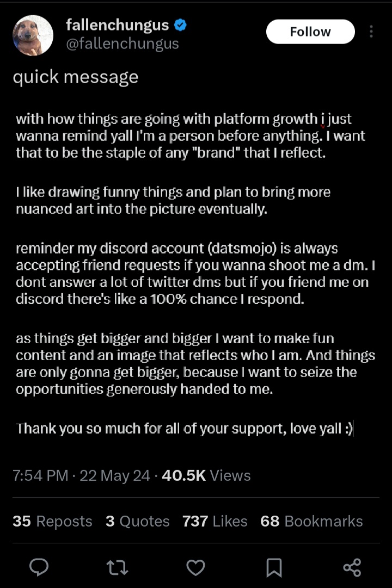Follow the fallenchungus account
This screenshot has height=588, width=392.
[x=310, y=32]
